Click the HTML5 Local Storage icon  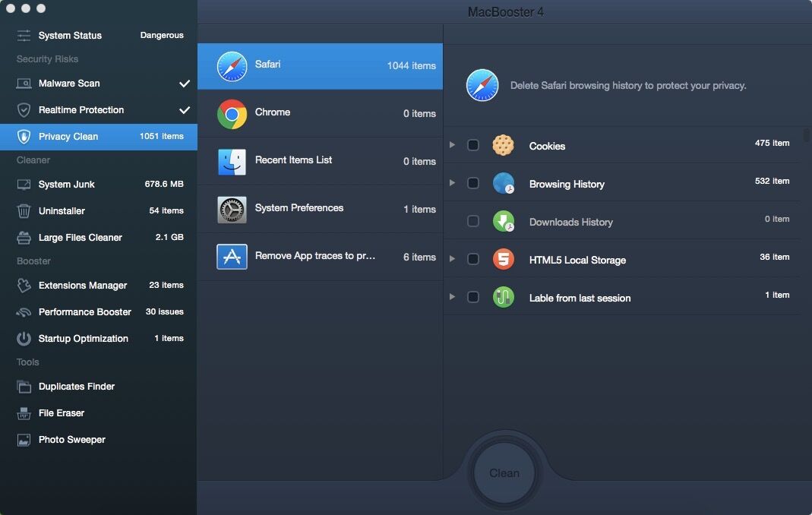pyautogui.click(x=503, y=259)
